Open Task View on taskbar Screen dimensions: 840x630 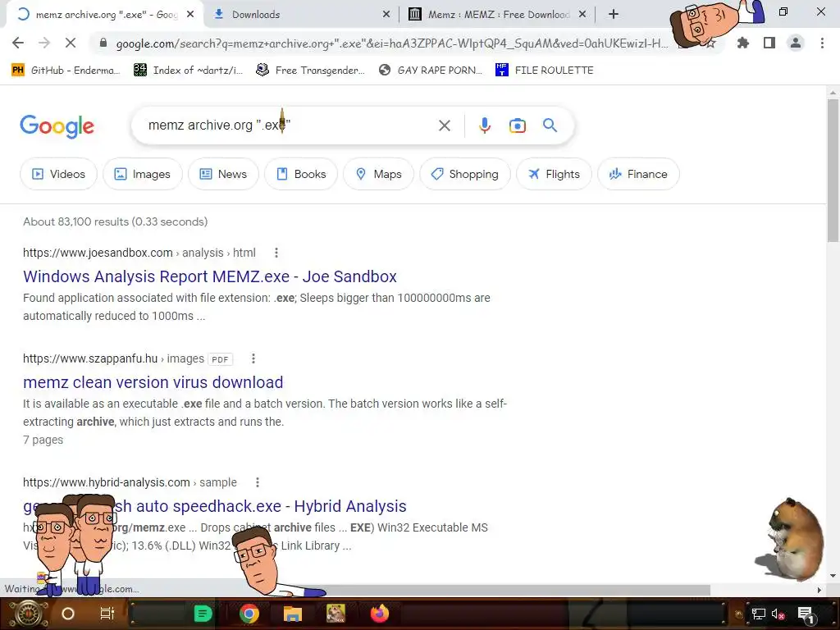pos(107,614)
